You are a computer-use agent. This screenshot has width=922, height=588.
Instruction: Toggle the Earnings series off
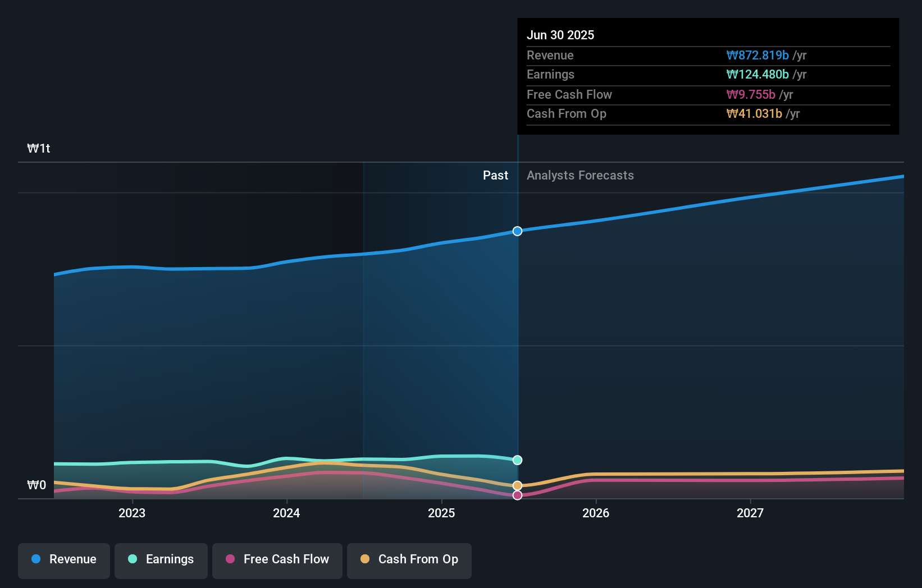[x=161, y=559]
